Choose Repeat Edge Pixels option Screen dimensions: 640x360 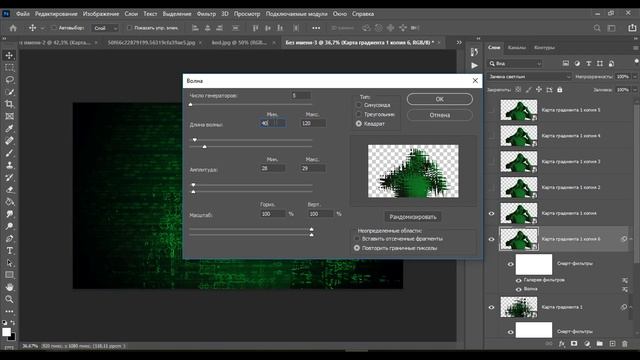coord(357,248)
